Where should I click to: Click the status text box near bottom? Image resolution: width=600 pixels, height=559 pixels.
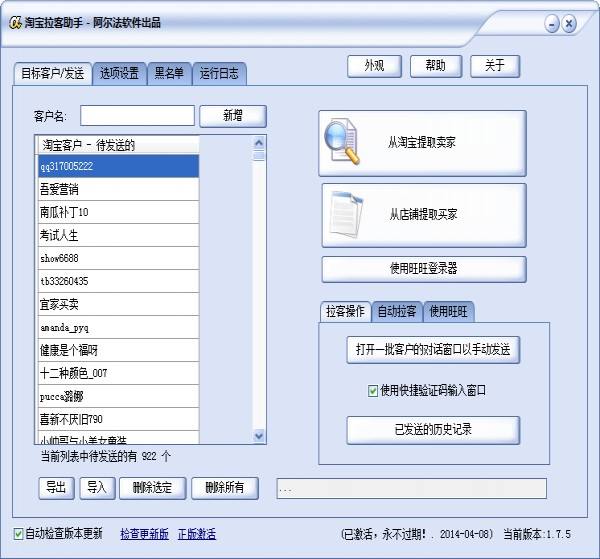(x=411, y=489)
